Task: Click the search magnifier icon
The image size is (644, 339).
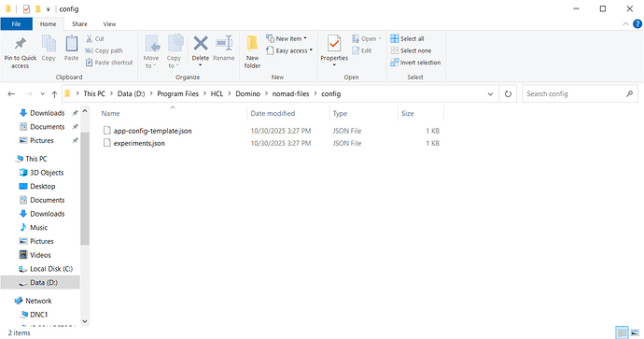Action: pos(629,93)
